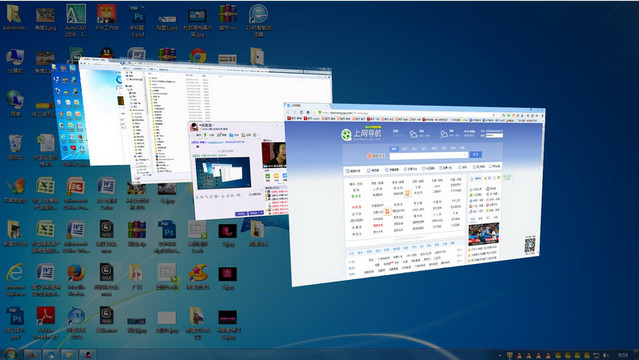
Task: Click the QR code on the 上网导航 page
Action: [530, 245]
